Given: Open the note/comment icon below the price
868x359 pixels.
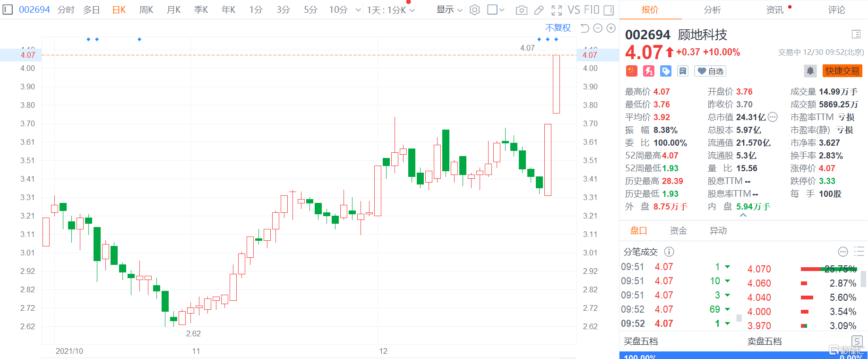Looking at the screenshot, I should pos(683,71).
